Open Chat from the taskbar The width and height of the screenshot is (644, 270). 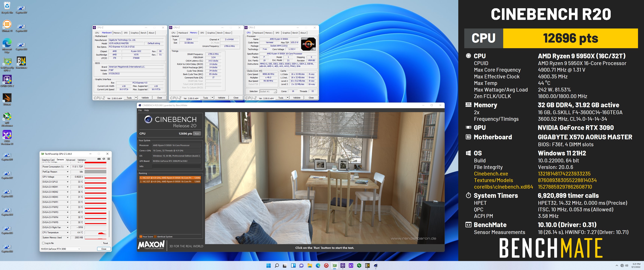[x=301, y=265]
